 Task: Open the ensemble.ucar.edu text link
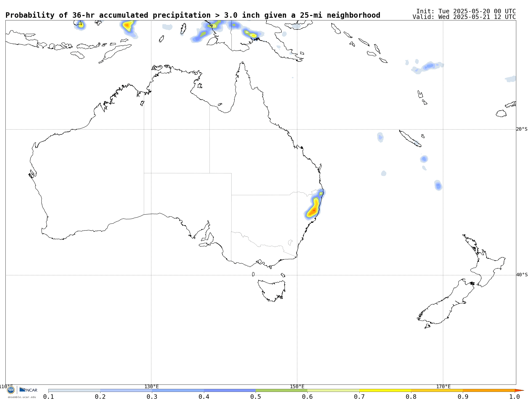point(22,397)
